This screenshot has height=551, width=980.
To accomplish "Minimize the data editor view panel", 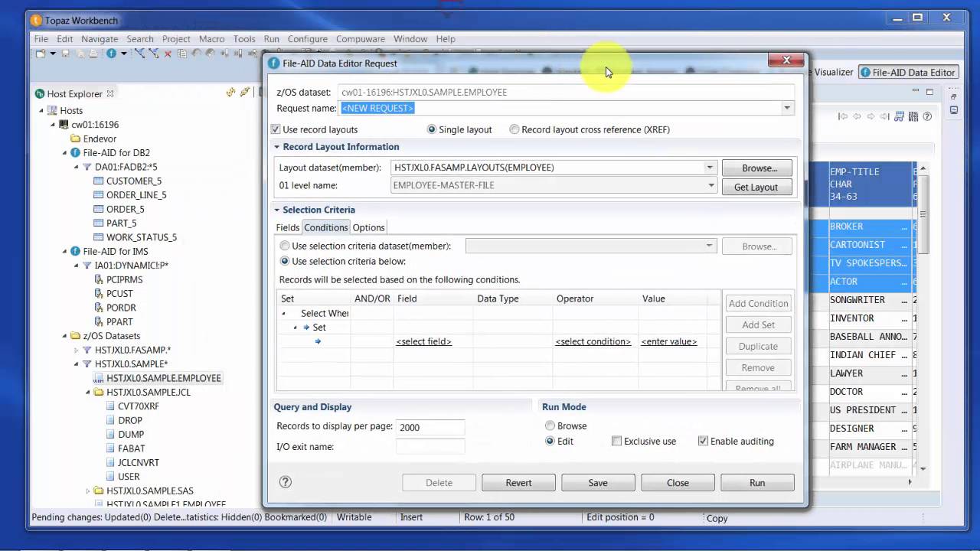I will coord(916,90).
